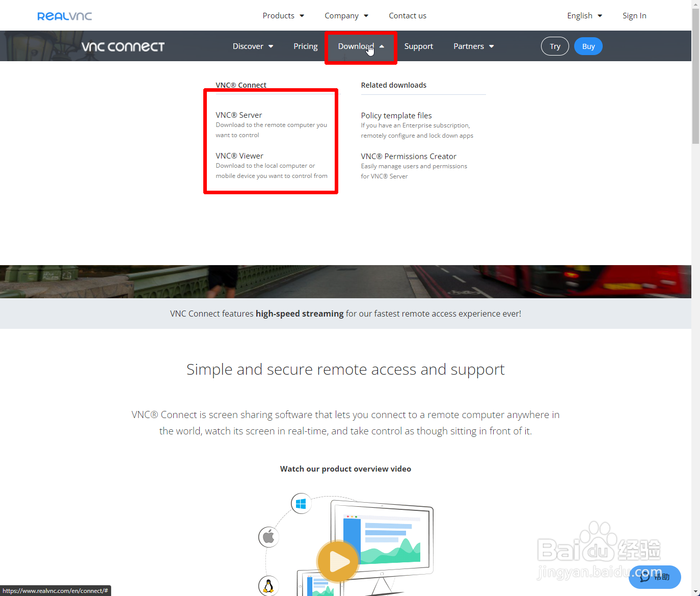The image size is (700, 596).
Task: Click the Try button
Action: click(x=555, y=46)
